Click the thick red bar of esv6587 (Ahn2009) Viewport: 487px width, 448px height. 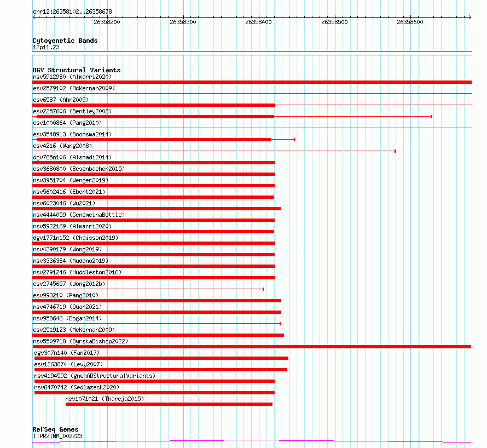coord(154,105)
